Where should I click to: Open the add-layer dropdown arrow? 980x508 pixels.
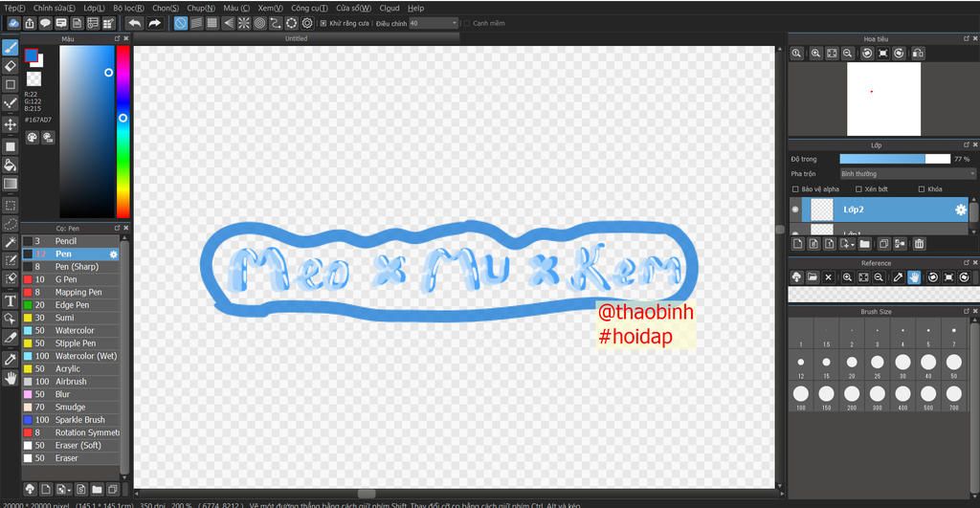[x=848, y=244]
